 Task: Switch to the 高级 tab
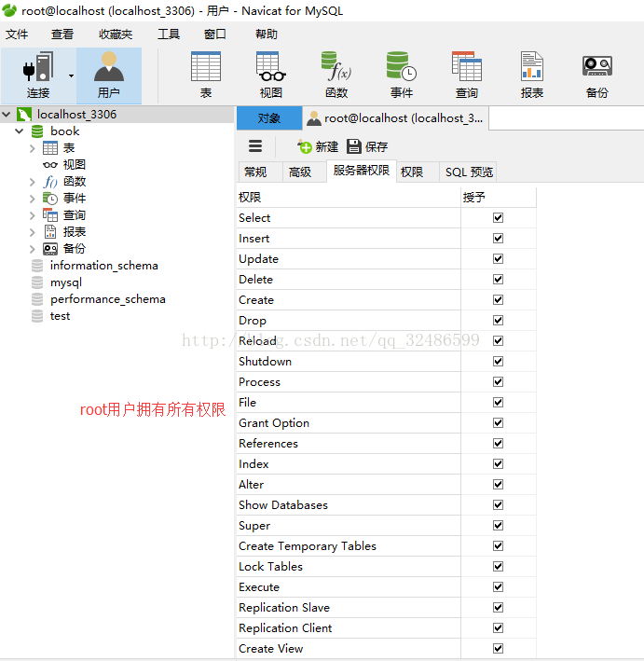tap(305, 172)
